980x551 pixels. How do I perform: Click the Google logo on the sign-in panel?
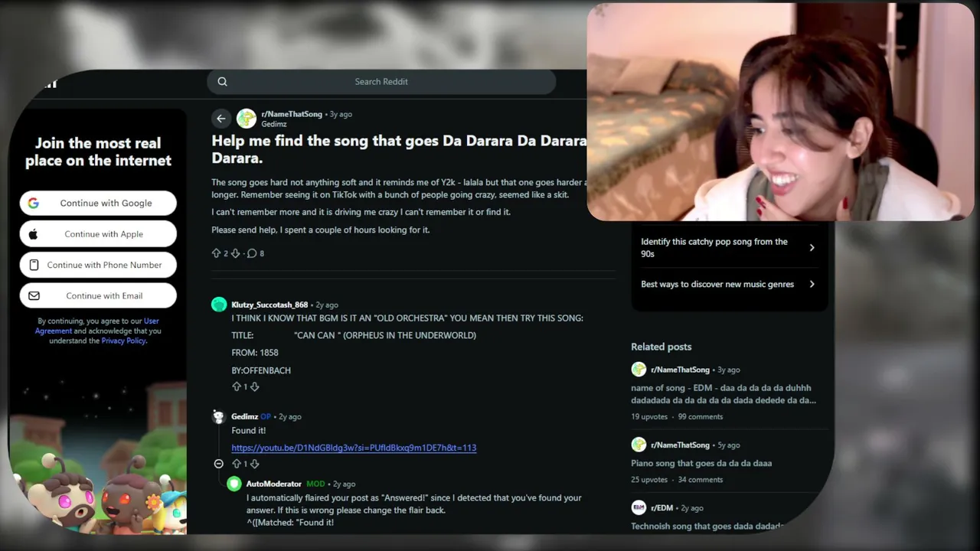[34, 203]
